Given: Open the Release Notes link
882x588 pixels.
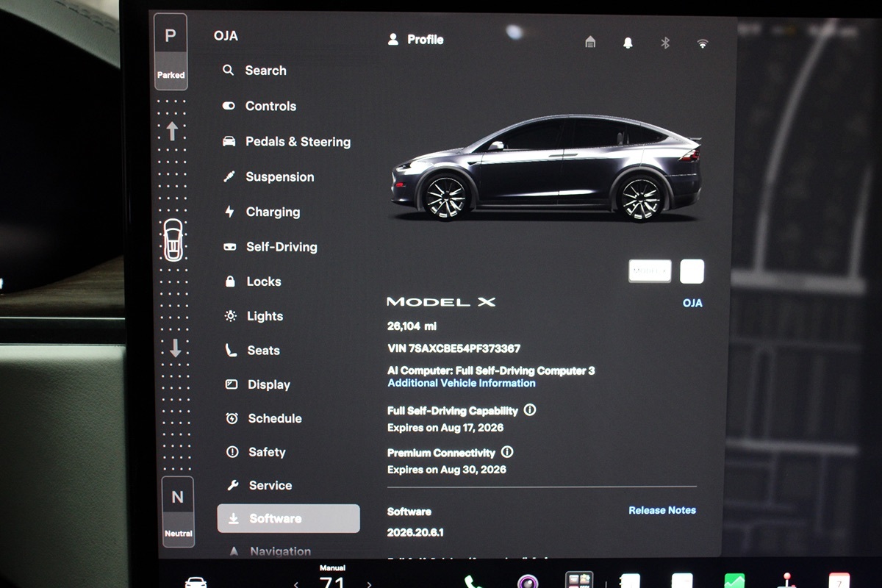Looking at the screenshot, I should click(x=662, y=510).
